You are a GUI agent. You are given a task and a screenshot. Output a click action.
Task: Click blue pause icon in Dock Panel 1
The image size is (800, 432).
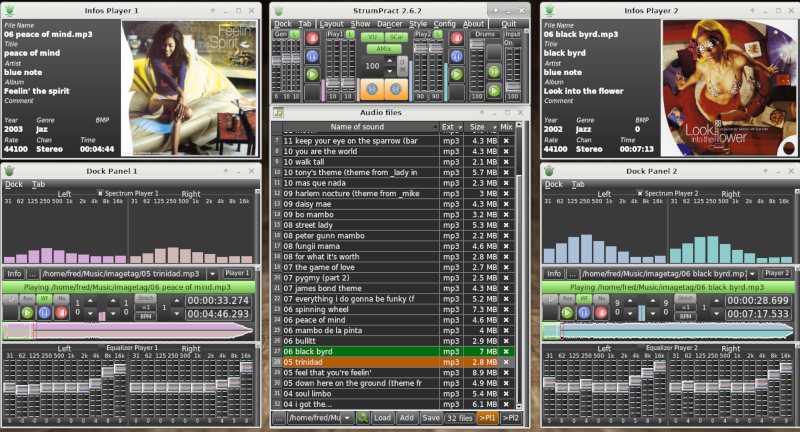click(44, 312)
